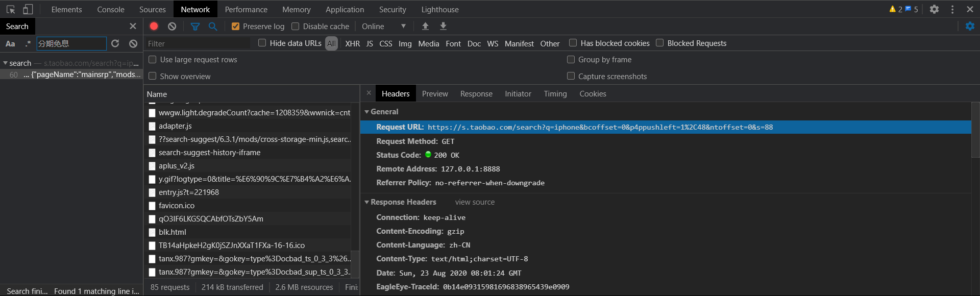Viewport: 980px width, 296px height.
Task: Open the Lighthouse tab
Action: click(440, 9)
